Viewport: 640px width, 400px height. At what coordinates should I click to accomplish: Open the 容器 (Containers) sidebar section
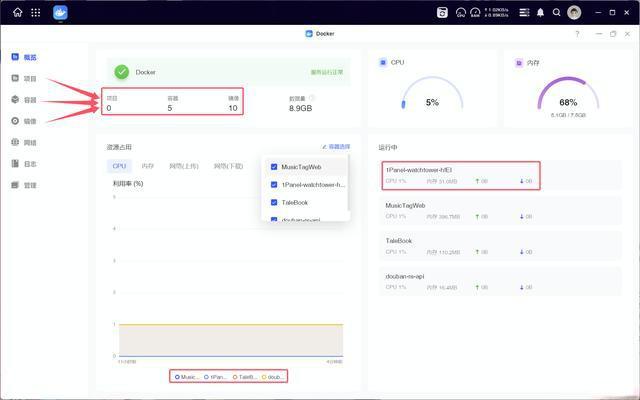tap(16, 100)
